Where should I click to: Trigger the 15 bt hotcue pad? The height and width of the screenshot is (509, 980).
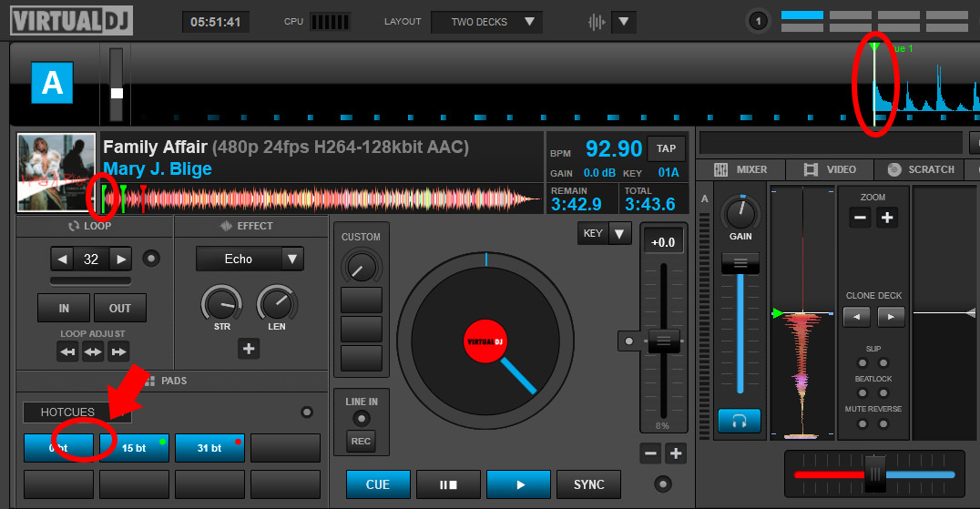[135, 448]
